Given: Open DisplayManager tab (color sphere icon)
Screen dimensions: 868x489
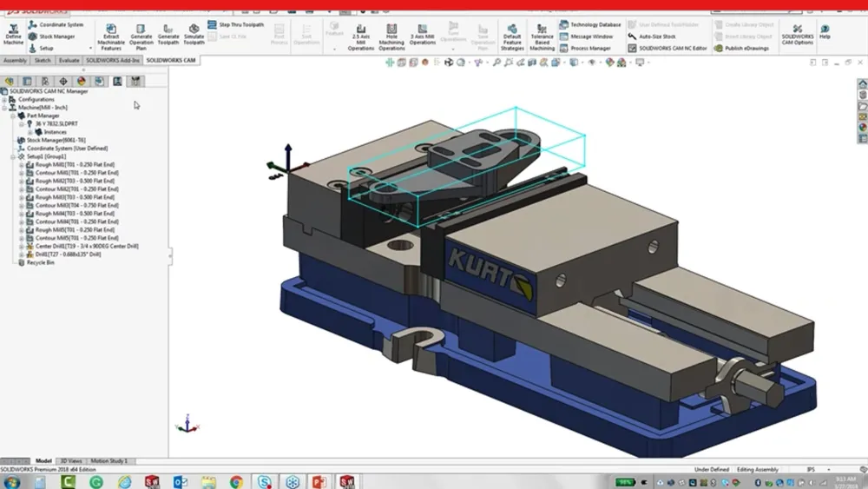Looking at the screenshot, I should tap(82, 82).
